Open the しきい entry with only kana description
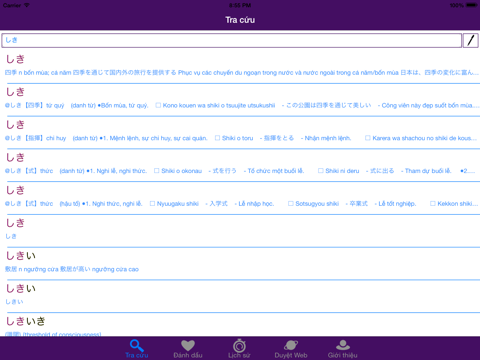 coord(240,295)
